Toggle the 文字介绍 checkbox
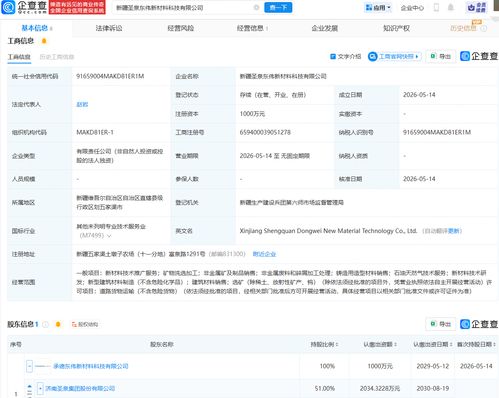The width and height of the screenshot is (499, 398). click(333, 56)
